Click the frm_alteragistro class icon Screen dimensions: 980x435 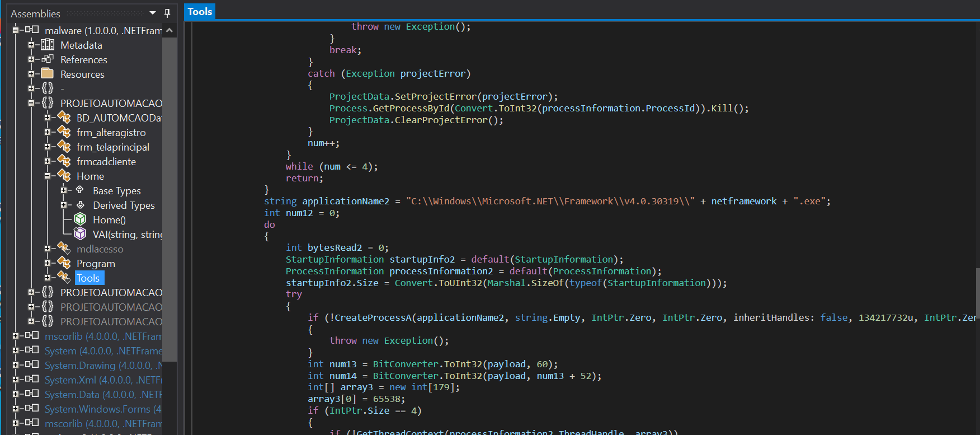64,132
